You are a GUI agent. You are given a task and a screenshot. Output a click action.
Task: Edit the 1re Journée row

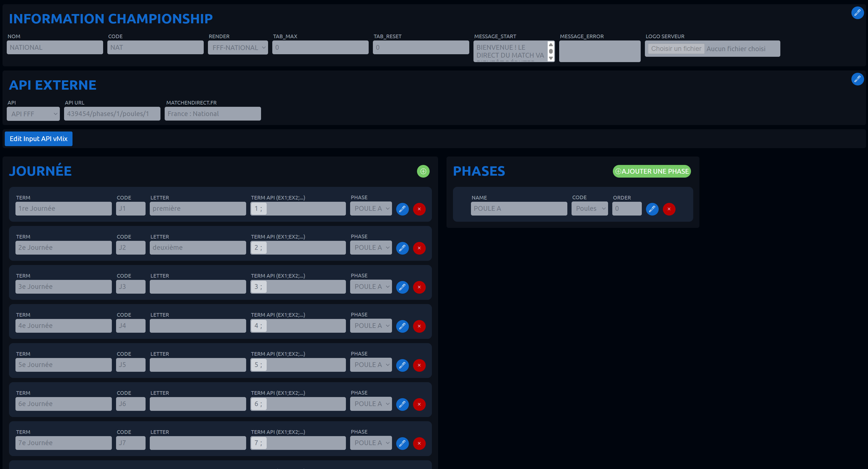(x=402, y=209)
